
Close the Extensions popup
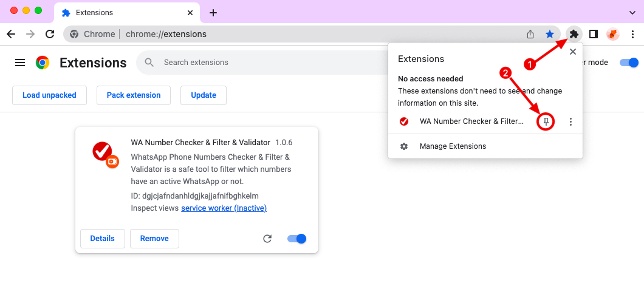click(573, 52)
